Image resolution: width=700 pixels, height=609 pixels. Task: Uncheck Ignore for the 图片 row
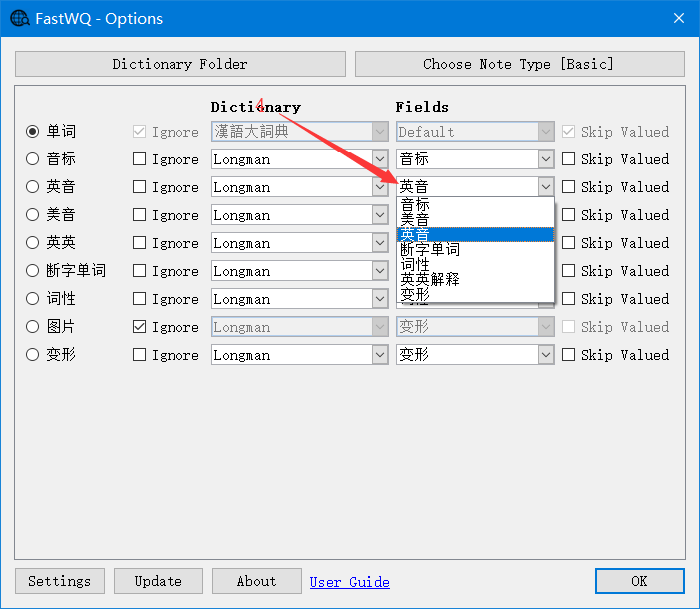point(140,327)
